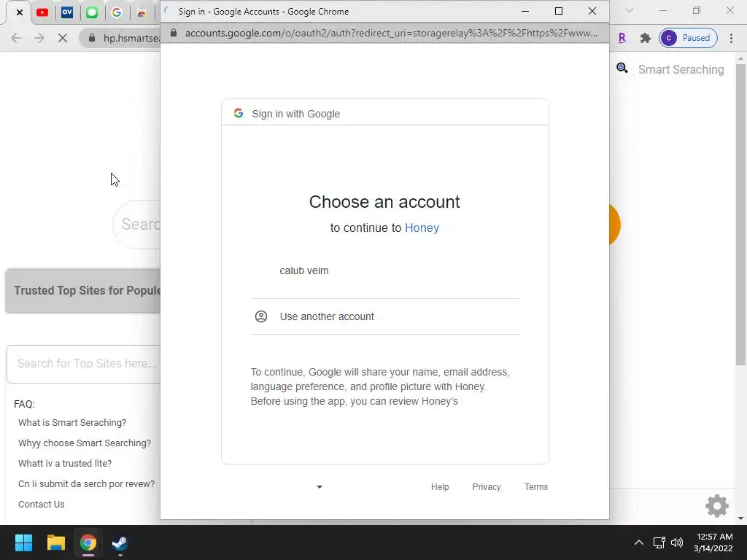Open the Extensions puzzle piece menu

[x=645, y=38]
